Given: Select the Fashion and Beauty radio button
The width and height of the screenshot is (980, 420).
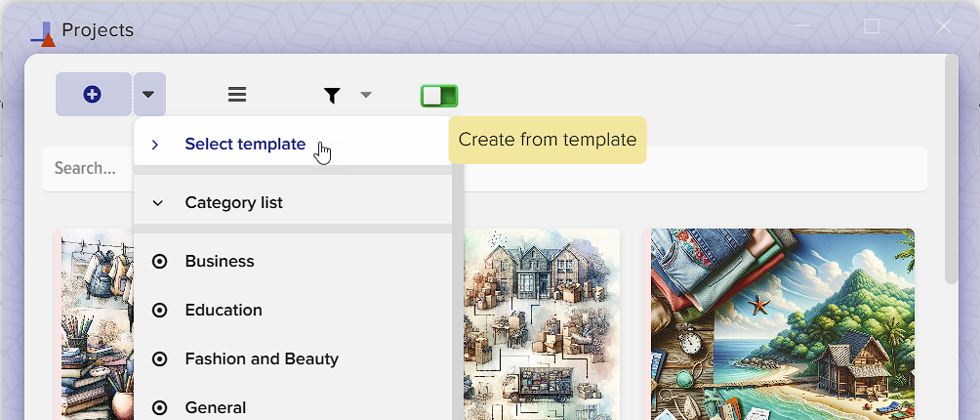Looking at the screenshot, I should (x=160, y=358).
